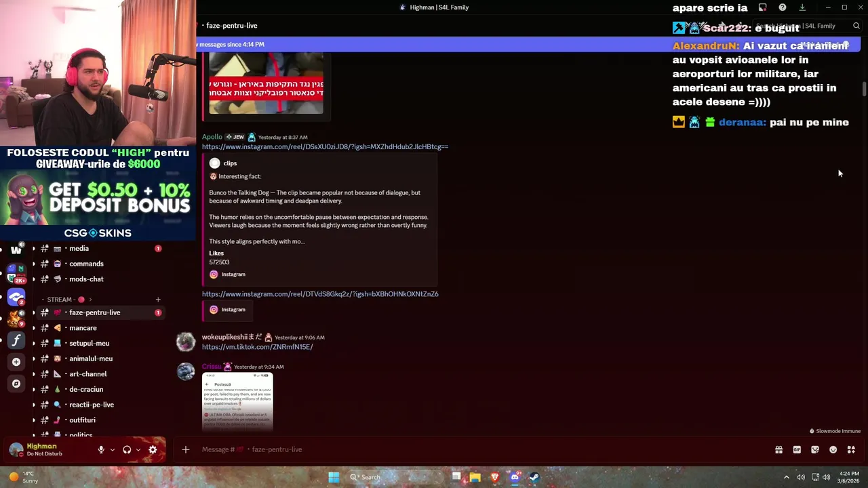Open the gift icon in message bar
The width and height of the screenshot is (868, 488).
pos(778,449)
